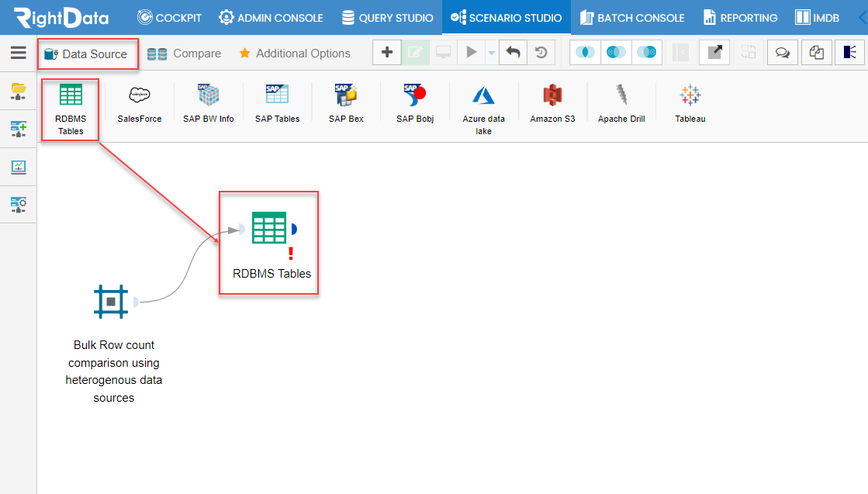Select the Azure data lake source
868x494 pixels.
[483, 110]
